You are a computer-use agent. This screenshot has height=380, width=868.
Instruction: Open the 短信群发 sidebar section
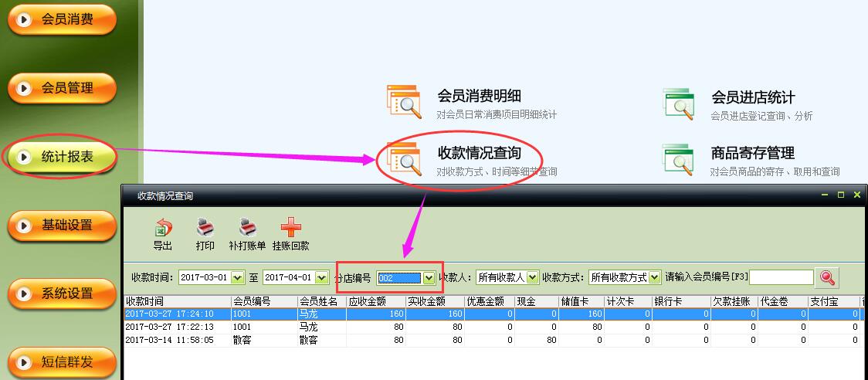[x=62, y=362]
